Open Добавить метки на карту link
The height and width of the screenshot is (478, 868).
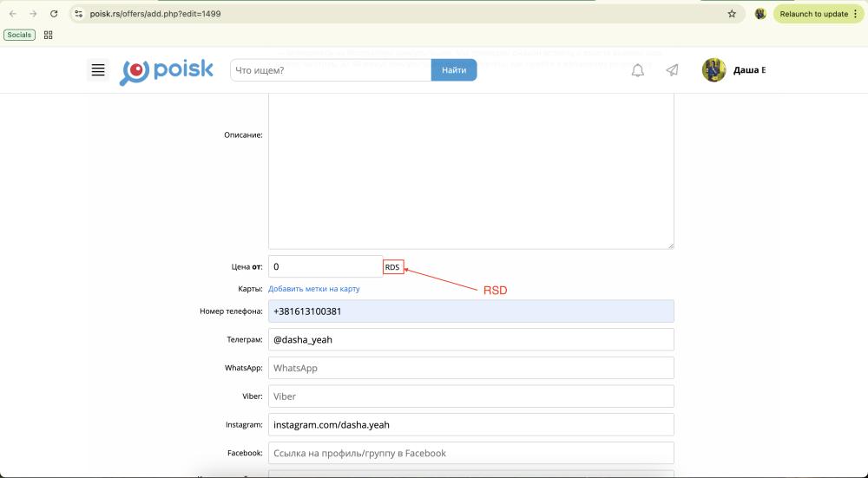click(x=313, y=289)
